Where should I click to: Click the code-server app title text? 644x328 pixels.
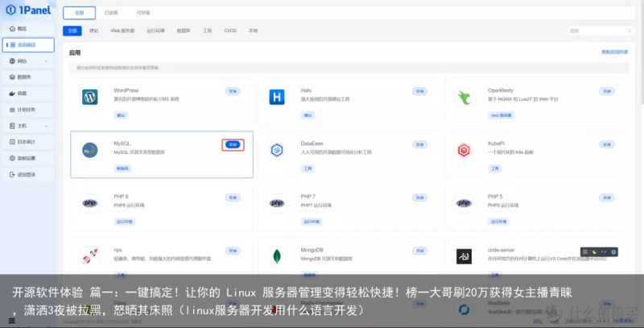click(x=501, y=250)
